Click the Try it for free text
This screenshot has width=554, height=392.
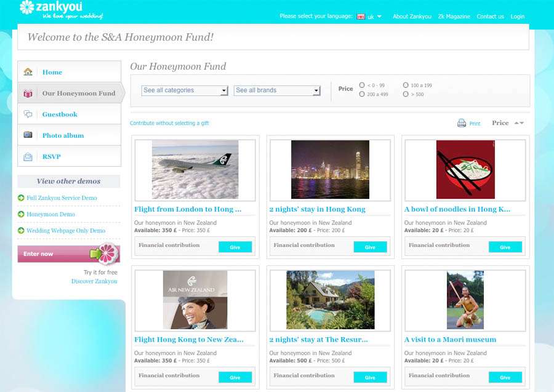coord(100,272)
